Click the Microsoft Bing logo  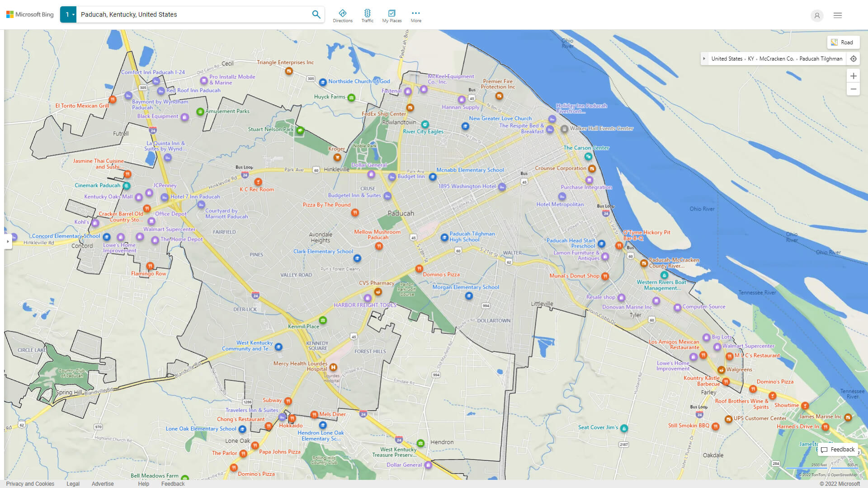29,14
